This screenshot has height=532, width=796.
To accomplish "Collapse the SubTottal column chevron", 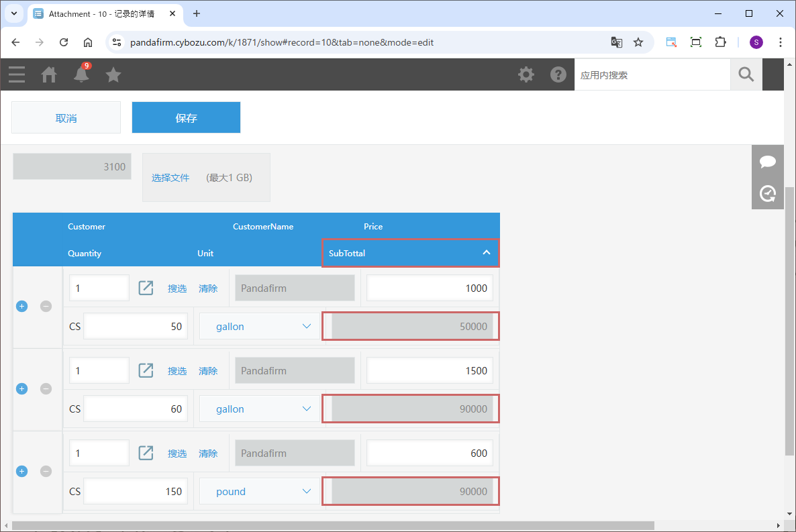I will click(487, 253).
